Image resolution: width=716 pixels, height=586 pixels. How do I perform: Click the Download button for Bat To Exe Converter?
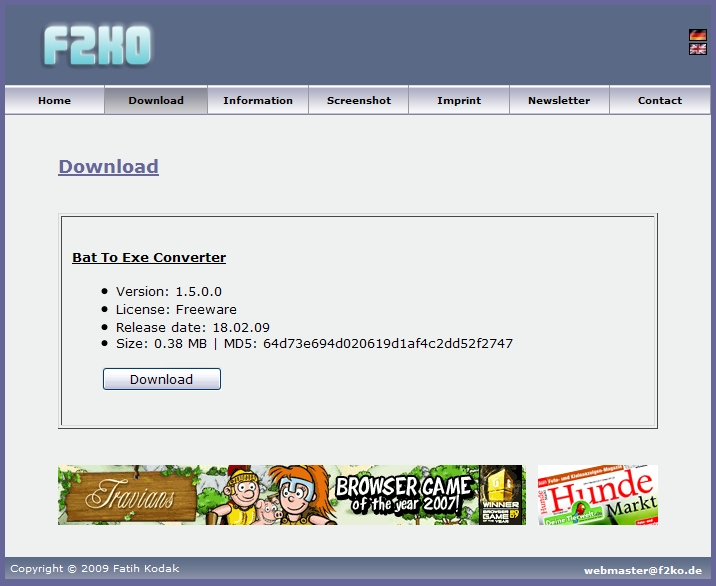pos(162,379)
